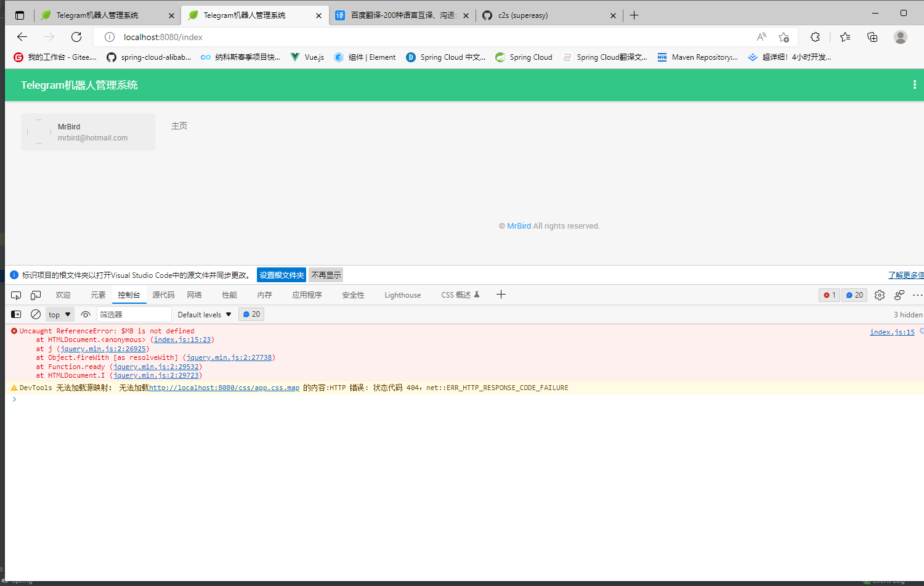Image resolution: width=924 pixels, height=586 pixels.
Task: Open the 网络 tab
Action: click(x=194, y=295)
